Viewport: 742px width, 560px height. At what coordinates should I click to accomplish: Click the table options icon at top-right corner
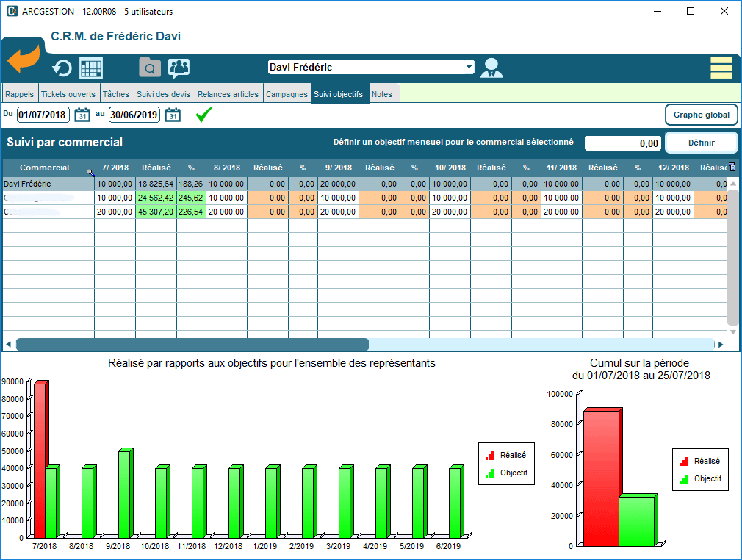pyautogui.click(x=731, y=168)
